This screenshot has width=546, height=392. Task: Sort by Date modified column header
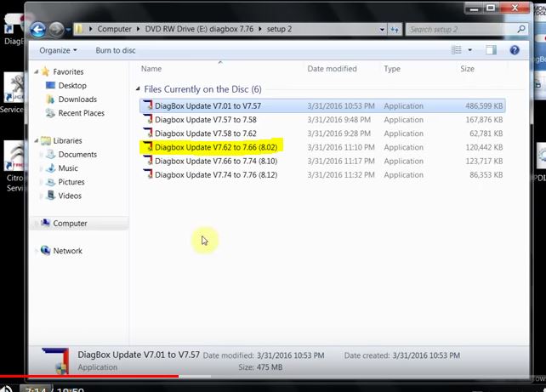tap(332, 69)
